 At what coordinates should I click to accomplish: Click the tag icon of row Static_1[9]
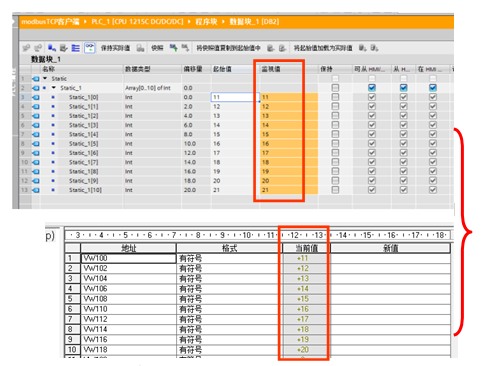pos(36,181)
